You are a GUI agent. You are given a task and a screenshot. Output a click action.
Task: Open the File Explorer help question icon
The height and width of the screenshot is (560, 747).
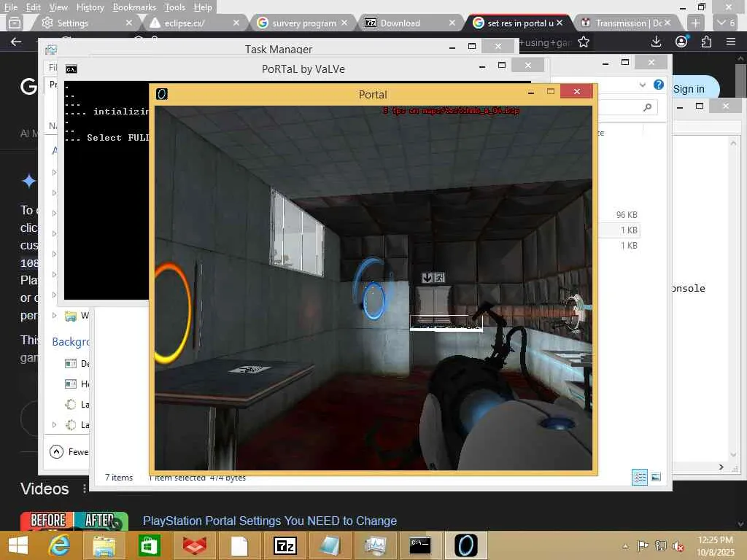tap(659, 85)
